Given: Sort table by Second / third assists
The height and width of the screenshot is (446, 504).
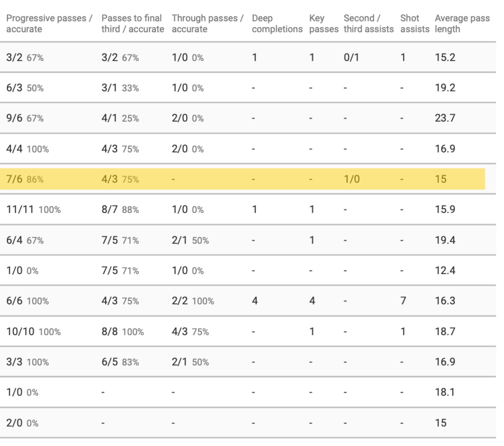Looking at the screenshot, I should [368, 23].
